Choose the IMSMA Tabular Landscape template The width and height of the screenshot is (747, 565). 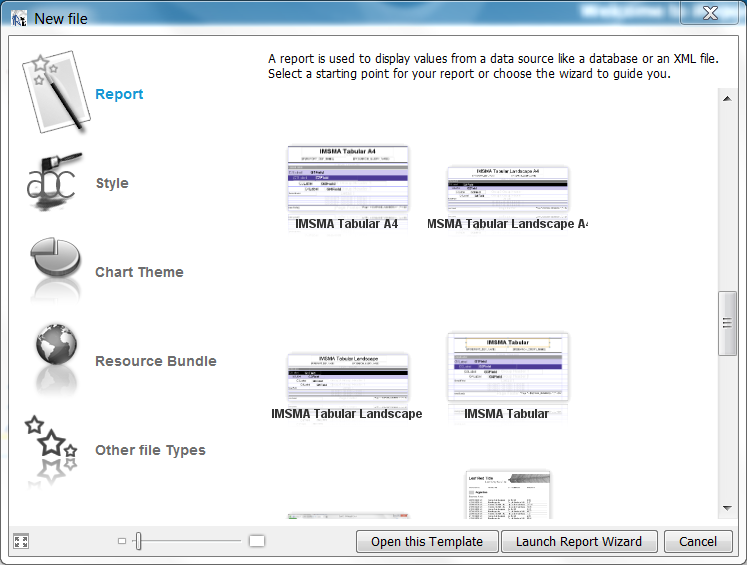click(347, 377)
